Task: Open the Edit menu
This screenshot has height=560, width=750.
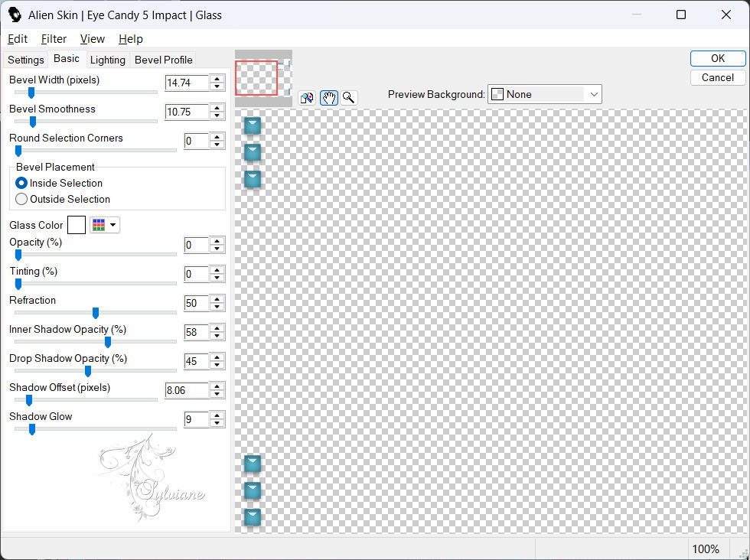Action: 18,39
